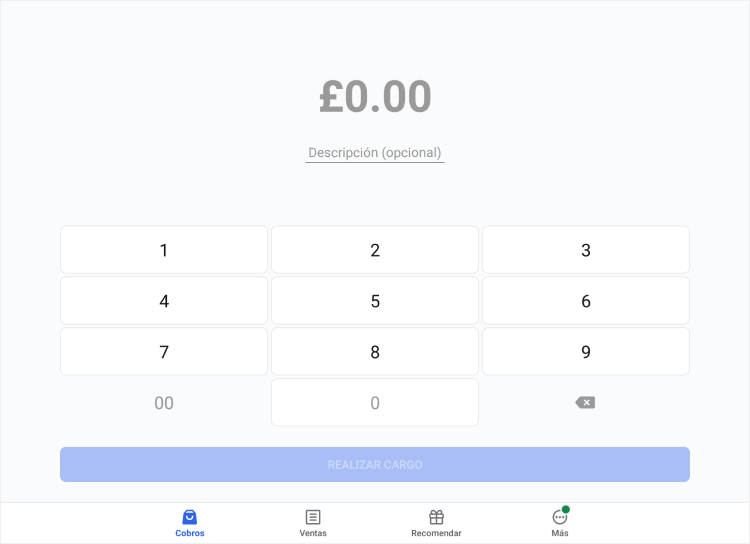Tap number 8 on keypad

(x=375, y=352)
